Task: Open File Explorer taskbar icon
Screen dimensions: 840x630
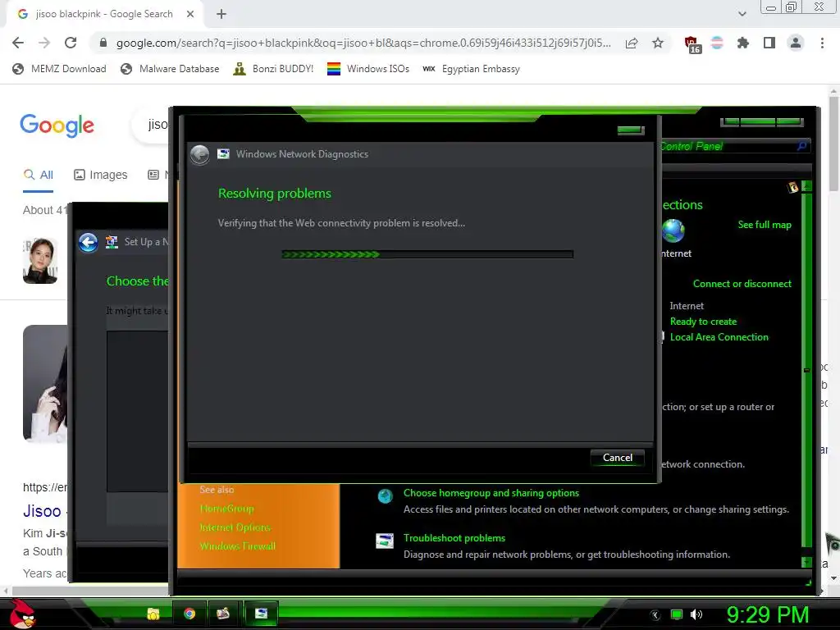Action: tap(153, 614)
